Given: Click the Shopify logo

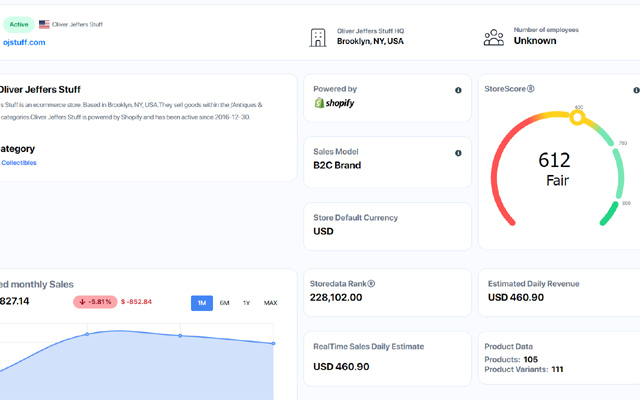Looking at the screenshot, I should point(334,103).
